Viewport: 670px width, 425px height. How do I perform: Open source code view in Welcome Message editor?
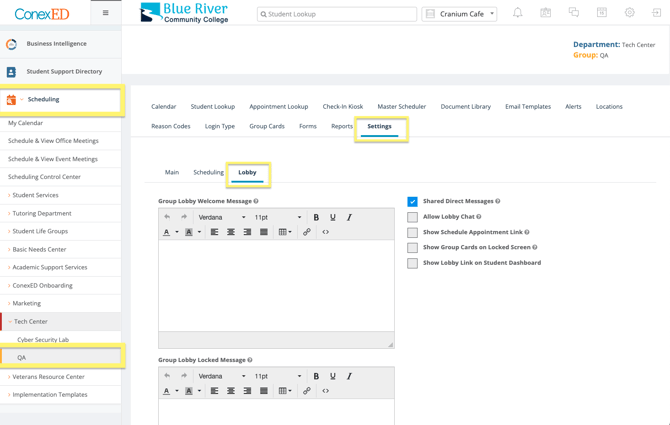[326, 232]
